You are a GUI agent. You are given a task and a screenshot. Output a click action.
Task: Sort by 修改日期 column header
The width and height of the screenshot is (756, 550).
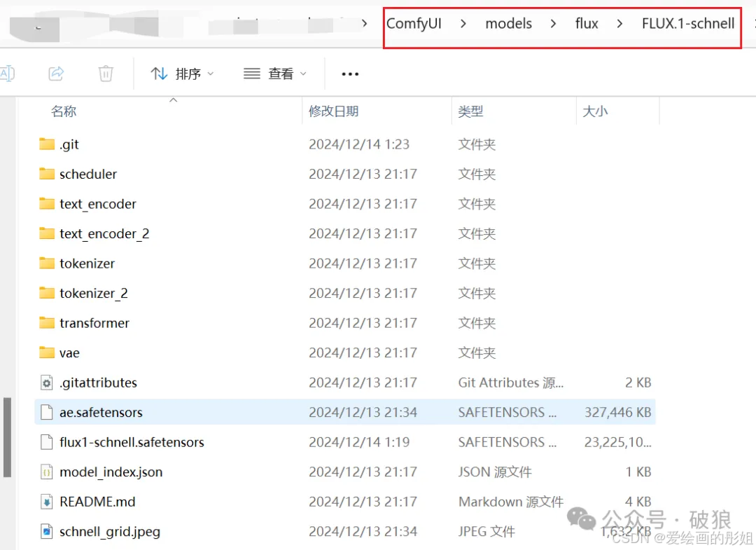click(x=334, y=111)
